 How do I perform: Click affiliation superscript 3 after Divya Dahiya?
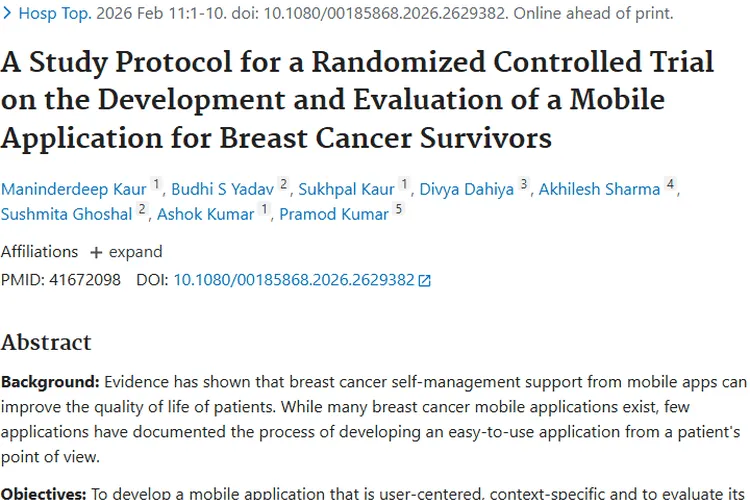click(x=524, y=185)
